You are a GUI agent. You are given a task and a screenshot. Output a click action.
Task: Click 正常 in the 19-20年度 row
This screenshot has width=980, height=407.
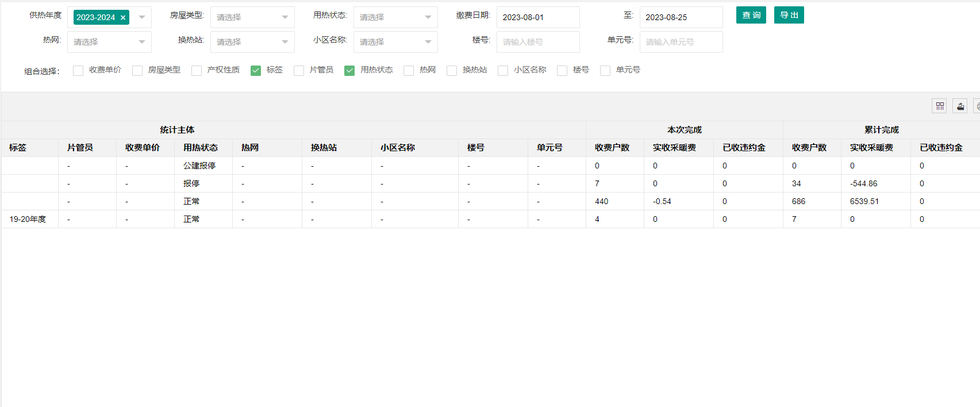click(203, 219)
